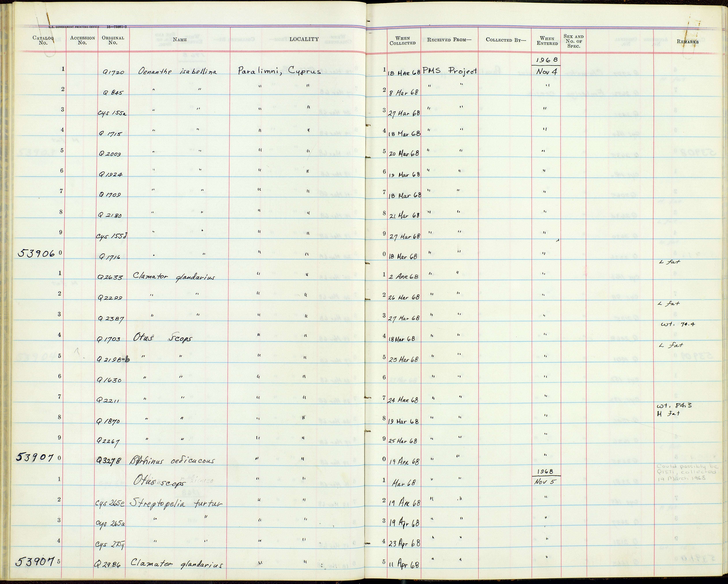Click the collected date '8 Mar 68'
This screenshot has width=728, height=584.
(404, 92)
